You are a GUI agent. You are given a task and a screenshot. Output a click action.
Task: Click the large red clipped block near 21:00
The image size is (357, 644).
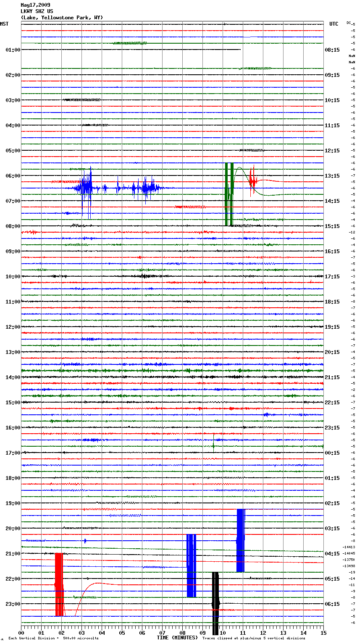tap(59, 584)
